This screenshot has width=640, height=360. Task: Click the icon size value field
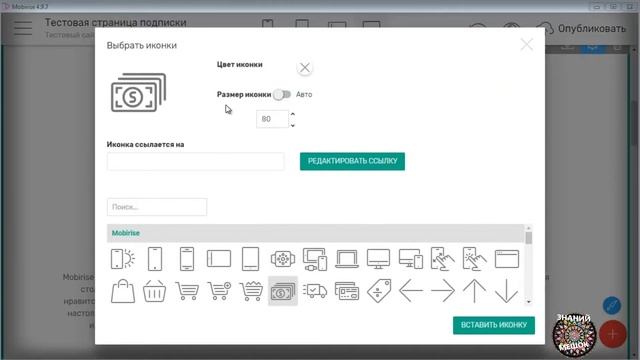coord(272,119)
